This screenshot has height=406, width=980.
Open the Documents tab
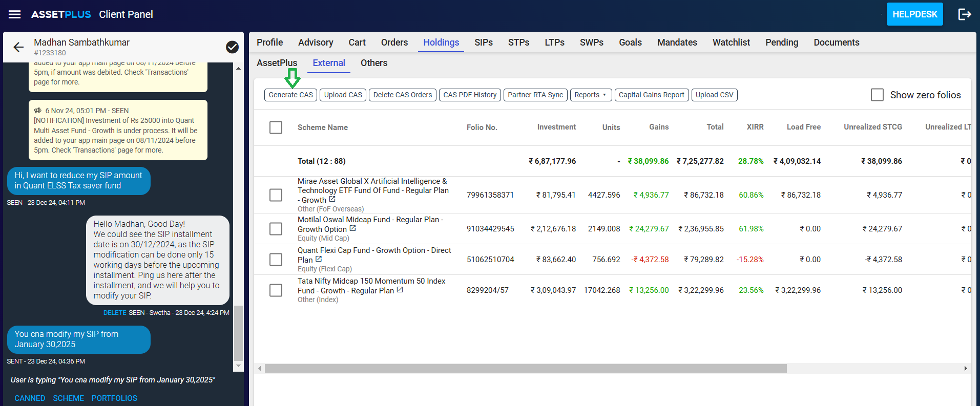[837, 42]
